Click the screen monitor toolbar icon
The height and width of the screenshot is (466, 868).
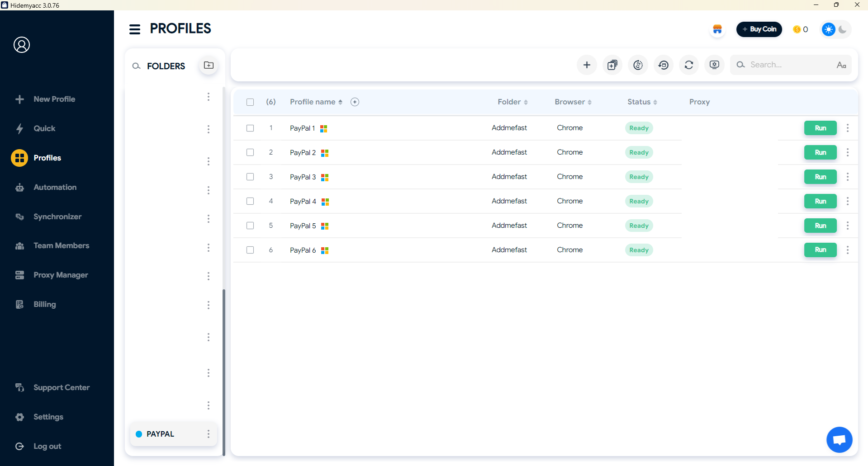(714, 65)
